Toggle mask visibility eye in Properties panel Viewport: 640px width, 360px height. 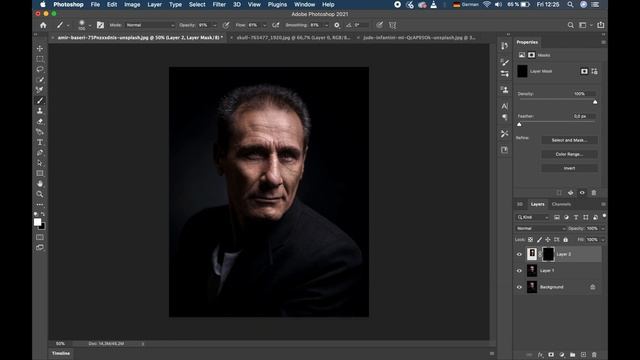pyautogui.click(x=582, y=193)
